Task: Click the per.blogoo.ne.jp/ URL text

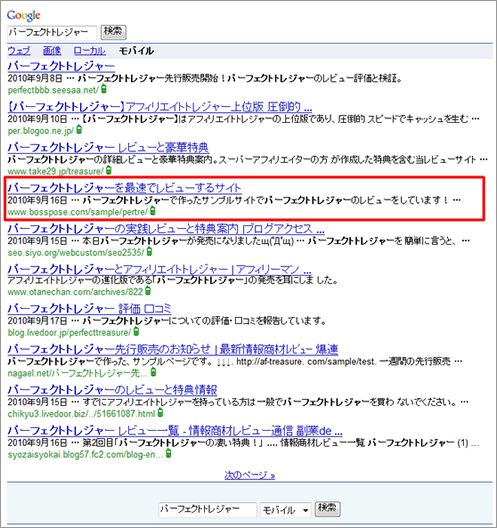Action: [41, 131]
